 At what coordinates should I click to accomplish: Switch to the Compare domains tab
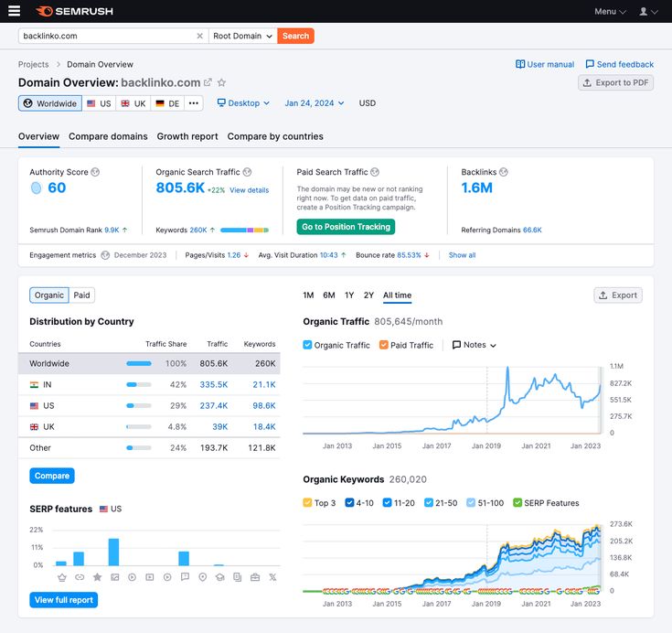pos(108,136)
